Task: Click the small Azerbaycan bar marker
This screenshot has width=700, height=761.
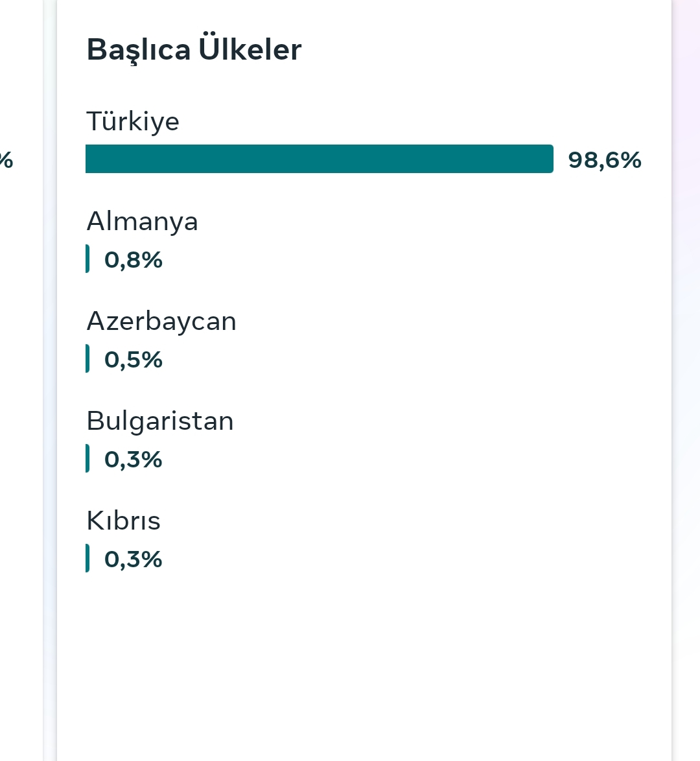Action: click(87, 358)
